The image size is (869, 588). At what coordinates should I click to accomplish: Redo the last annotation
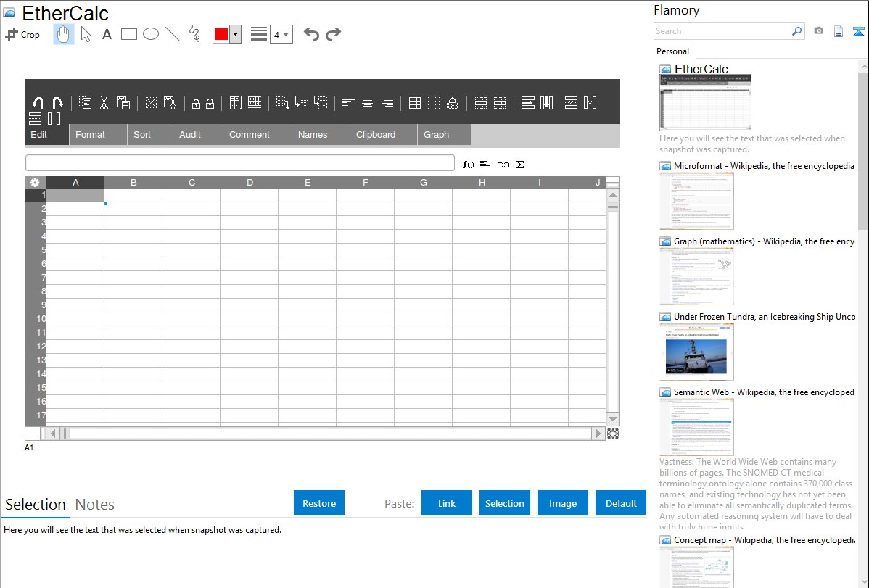coord(333,34)
